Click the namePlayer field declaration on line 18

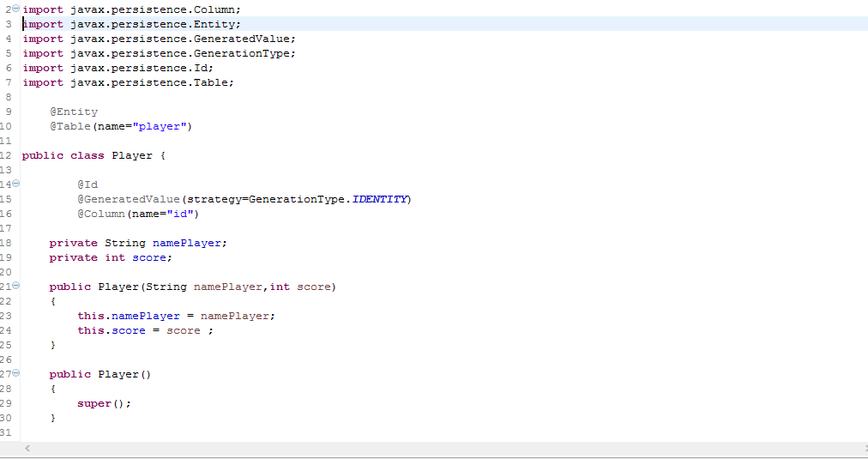pyautogui.click(x=187, y=243)
